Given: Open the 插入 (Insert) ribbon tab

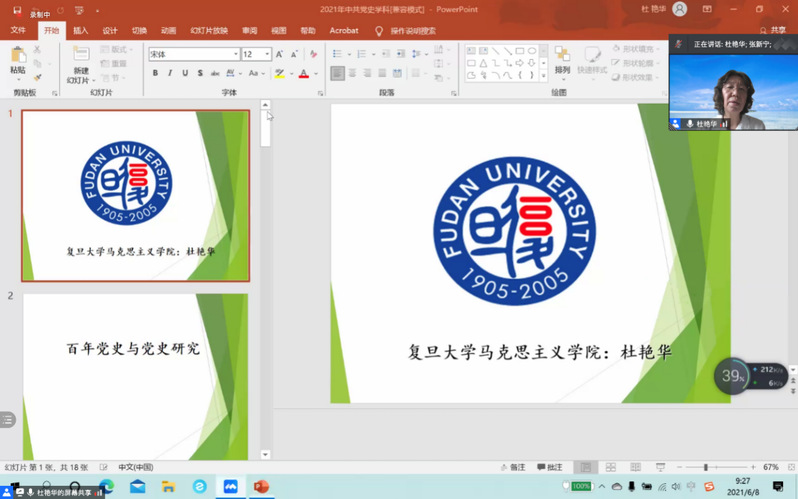Looking at the screenshot, I should tap(80, 31).
